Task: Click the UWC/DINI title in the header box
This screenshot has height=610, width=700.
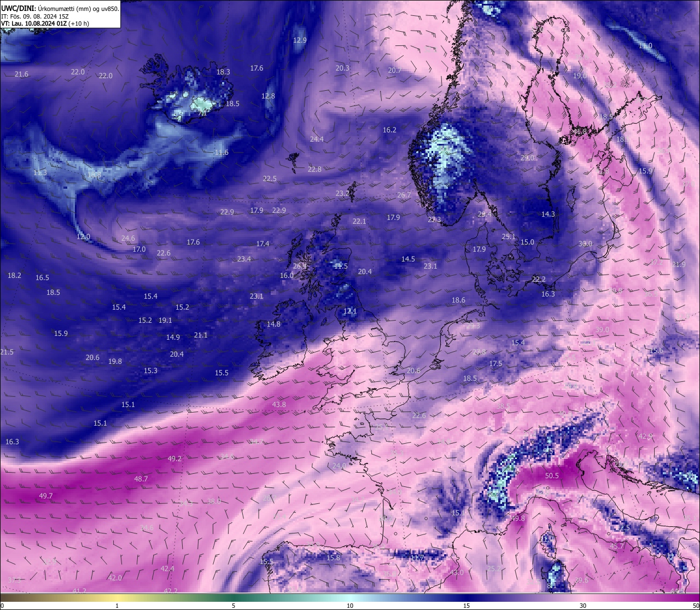Action: tap(19, 9)
